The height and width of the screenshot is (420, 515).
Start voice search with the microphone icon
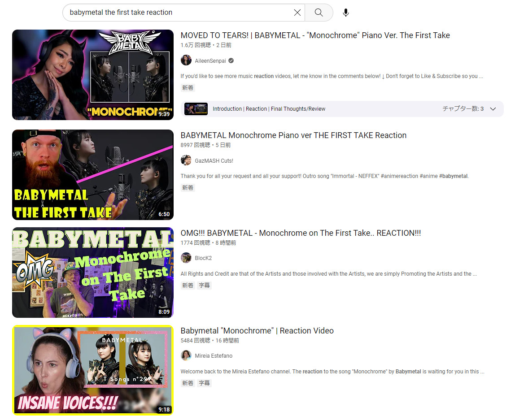[x=345, y=13]
